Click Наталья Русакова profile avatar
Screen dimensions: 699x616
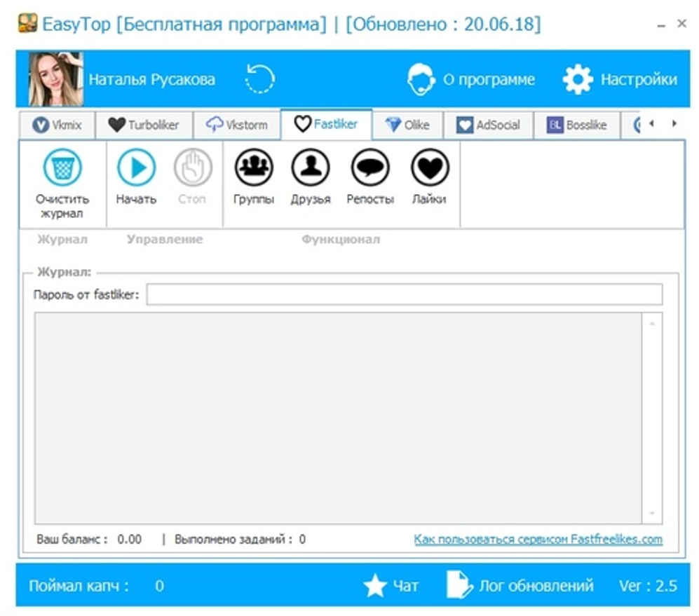(55, 79)
